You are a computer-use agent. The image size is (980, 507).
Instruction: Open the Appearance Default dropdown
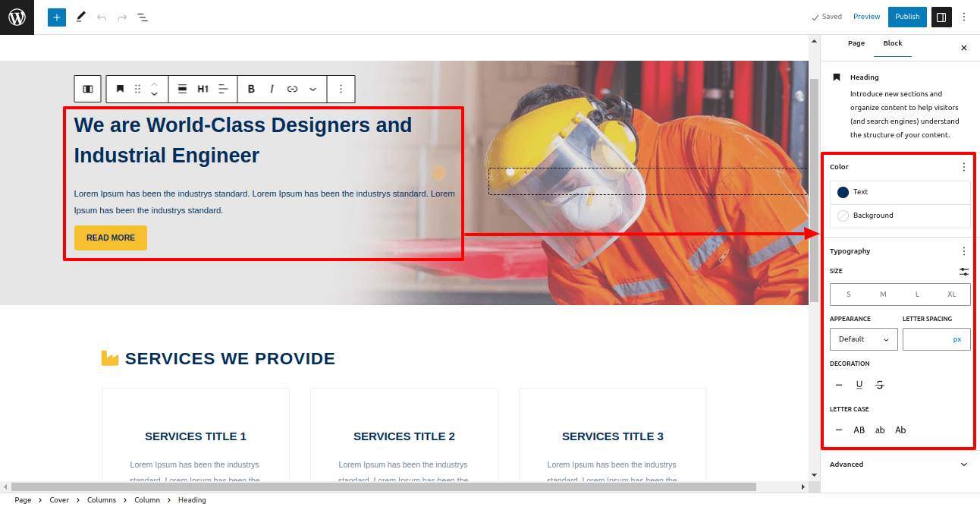[x=863, y=339]
